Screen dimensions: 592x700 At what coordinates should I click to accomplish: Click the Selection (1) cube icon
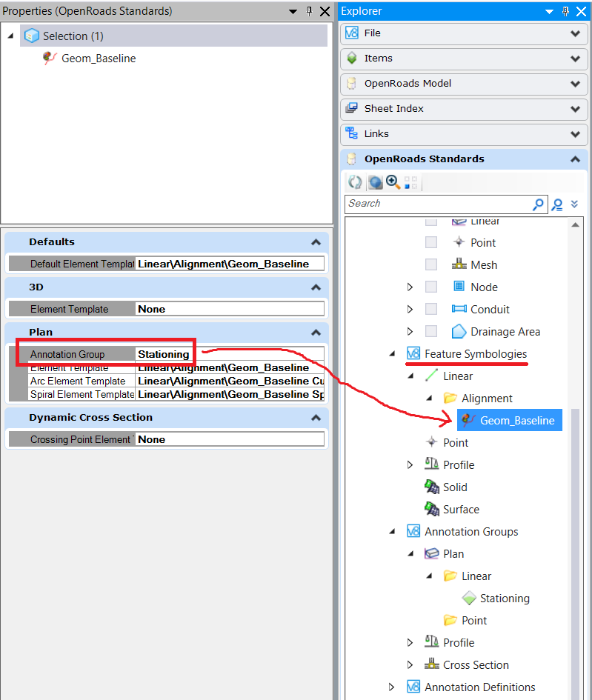(x=31, y=36)
